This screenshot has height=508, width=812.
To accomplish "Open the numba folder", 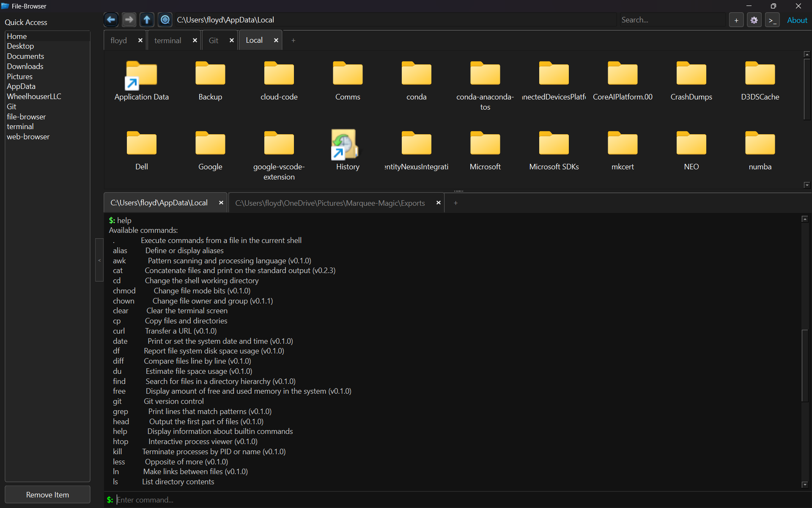I will [760, 151].
